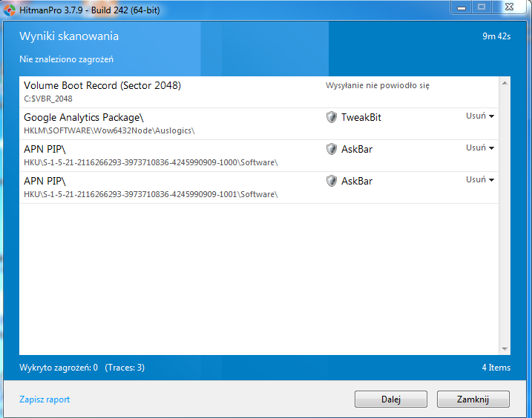Click the HKLM\SOFTWARE\Wow6432Node\Auslogics\ path
The image size is (532, 418).
[x=109, y=130]
